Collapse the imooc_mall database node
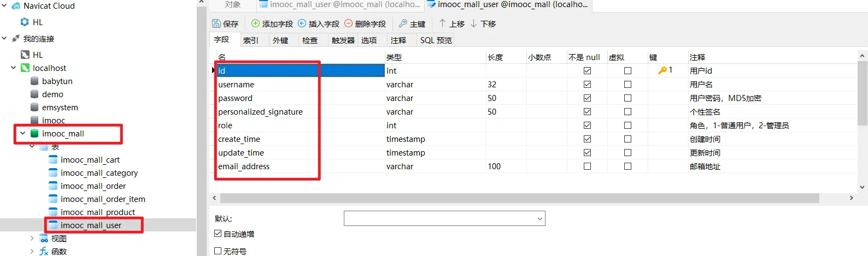 [x=23, y=134]
